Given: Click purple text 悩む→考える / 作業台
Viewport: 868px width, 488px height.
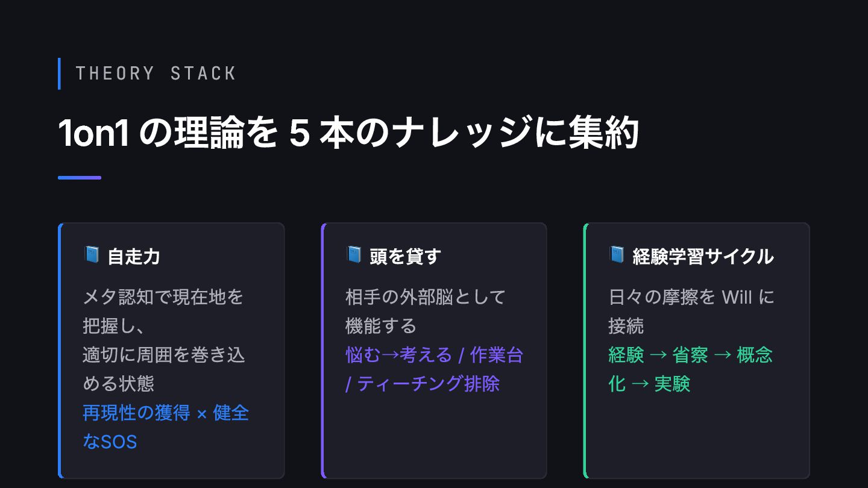Looking at the screenshot, I should click(434, 355).
